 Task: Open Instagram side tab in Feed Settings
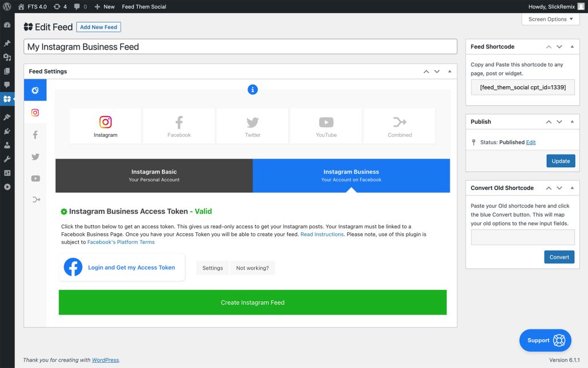tap(35, 112)
